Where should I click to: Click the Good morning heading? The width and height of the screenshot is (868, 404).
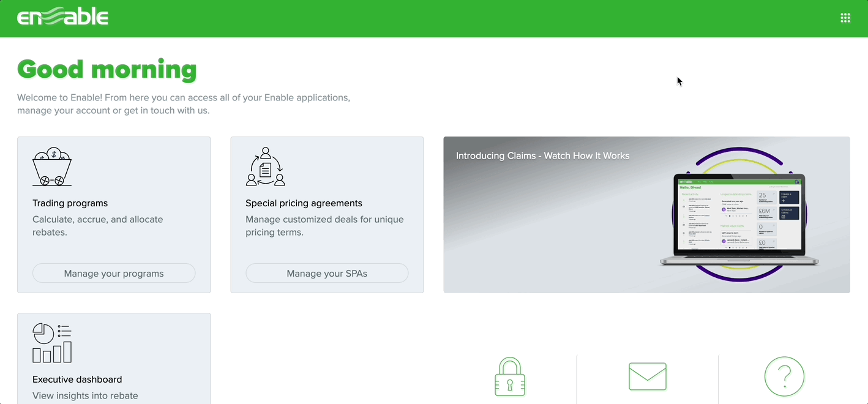click(x=107, y=69)
